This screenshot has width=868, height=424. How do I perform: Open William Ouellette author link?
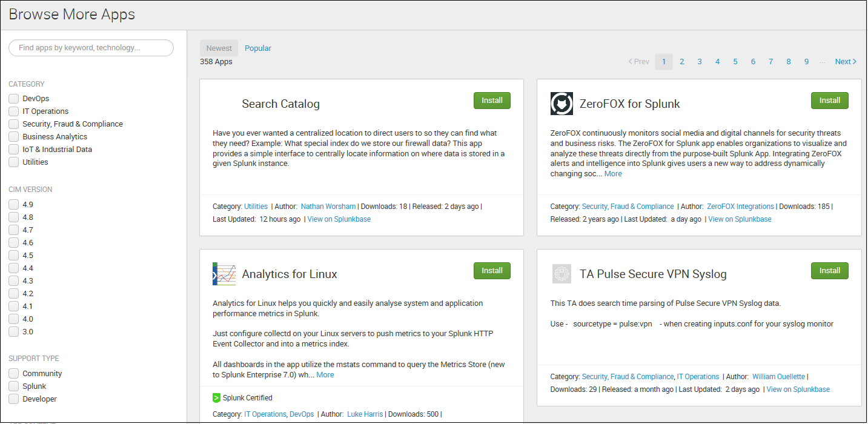(x=779, y=377)
